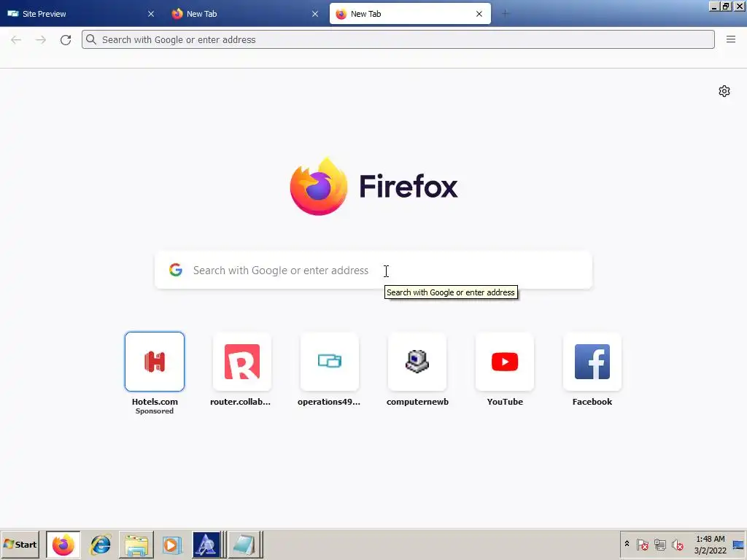This screenshot has width=747, height=560.
Task: Launch Internet Explorer from taskbar
Action: click(x=101, y=544)
